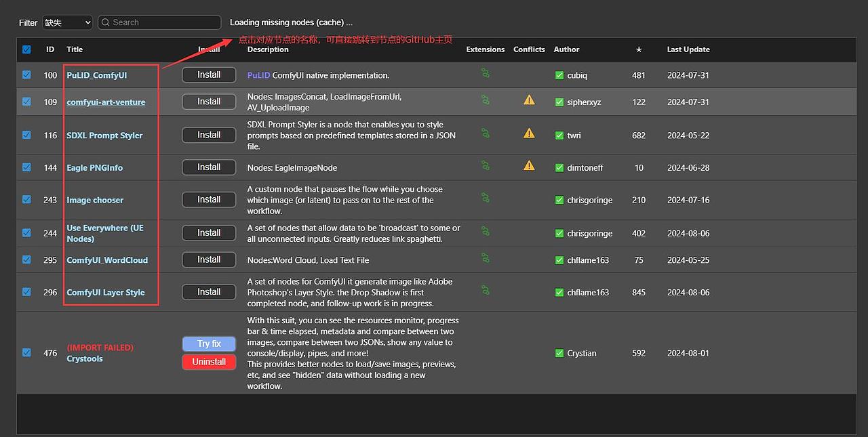Click the conflict warning icon for SDXL Prompt Styler
Viewport: 868px width, 437px height.
[529, 133]
